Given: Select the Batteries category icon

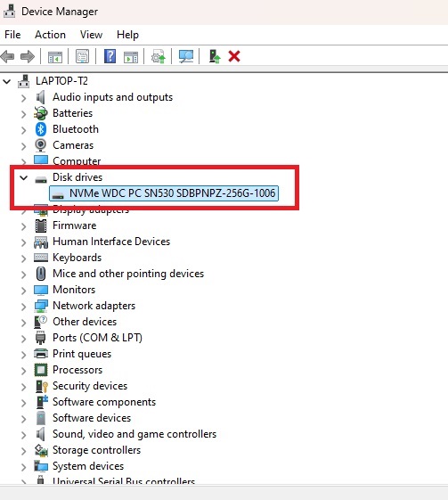Looking at the screenshot, I should [40, 113].
